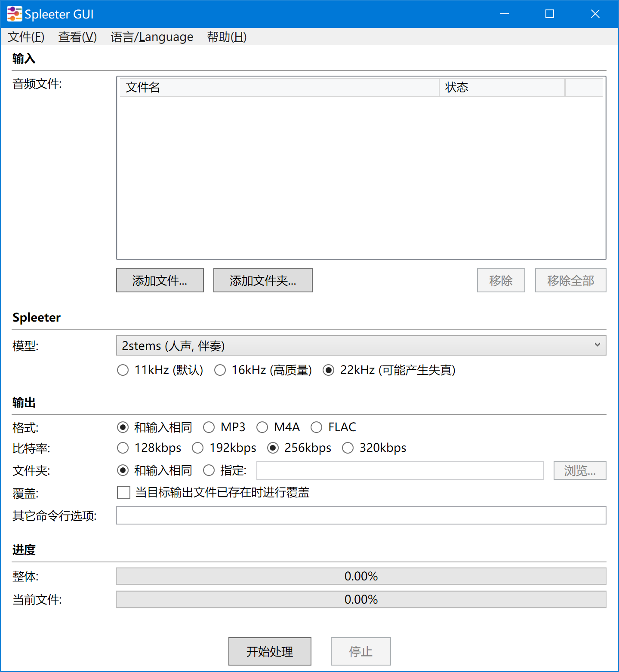
Task: Click the 添加文件夹... button
Action: (263, 280)
